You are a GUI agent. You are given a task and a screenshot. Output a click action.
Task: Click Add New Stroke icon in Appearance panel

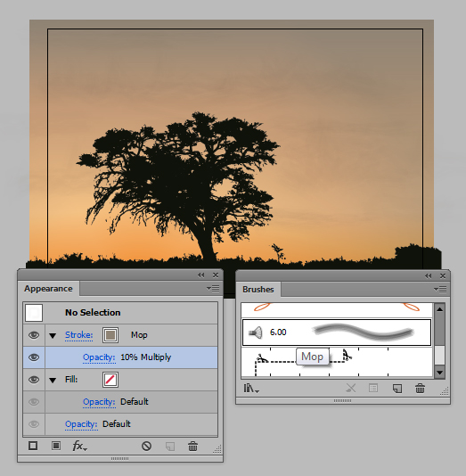point(33,446)
